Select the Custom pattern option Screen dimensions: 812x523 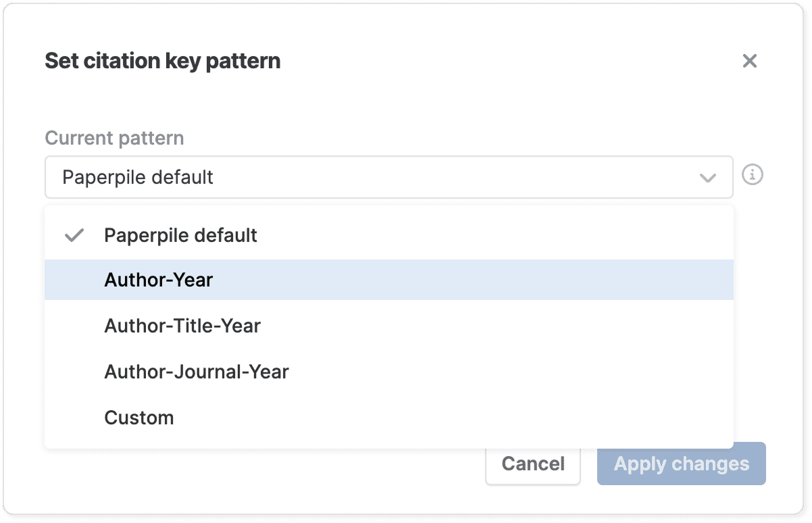pos(139,418)
